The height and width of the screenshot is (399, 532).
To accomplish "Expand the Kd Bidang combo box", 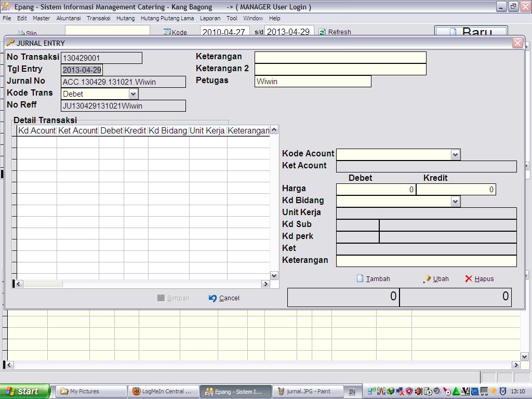I will coord(455,201).
